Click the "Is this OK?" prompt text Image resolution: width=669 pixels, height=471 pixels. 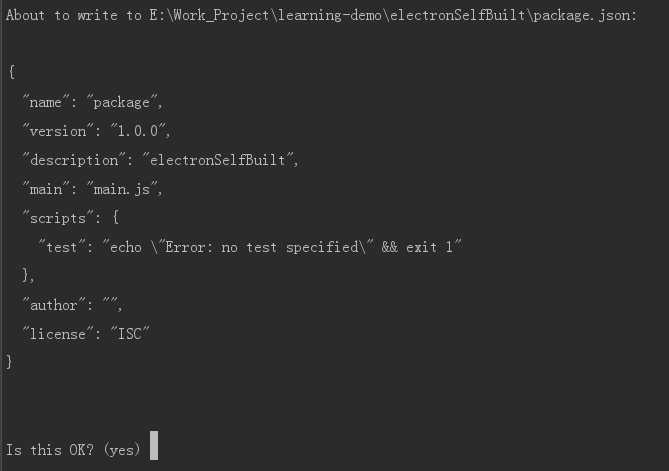point(50,449)
